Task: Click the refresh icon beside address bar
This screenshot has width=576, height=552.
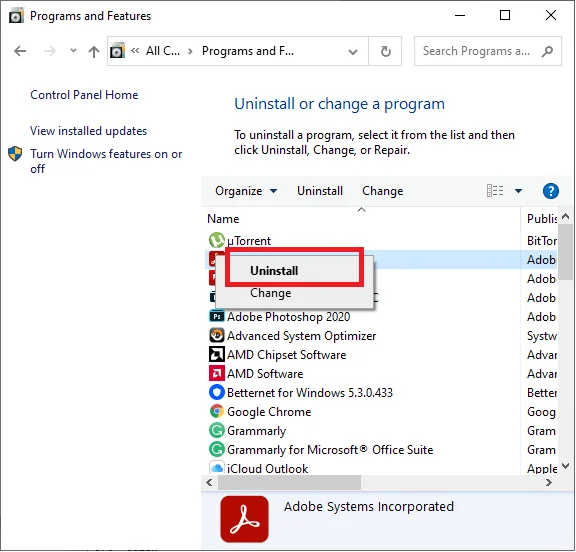Action: point(385,51)
